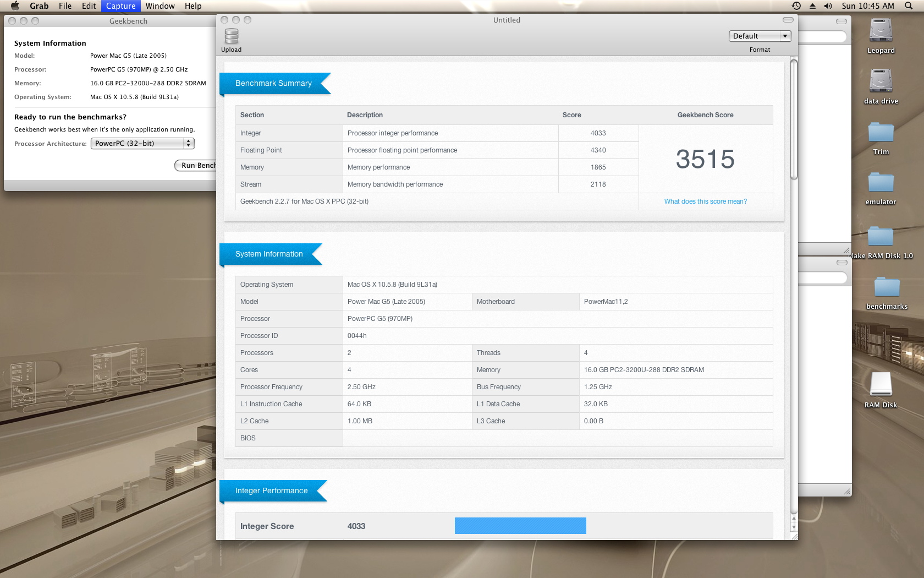Click the L1 Instruction Cache value 64.0 KB
Image resolution: width=924 pixels, height=578 pixels.
click(359, 404)
